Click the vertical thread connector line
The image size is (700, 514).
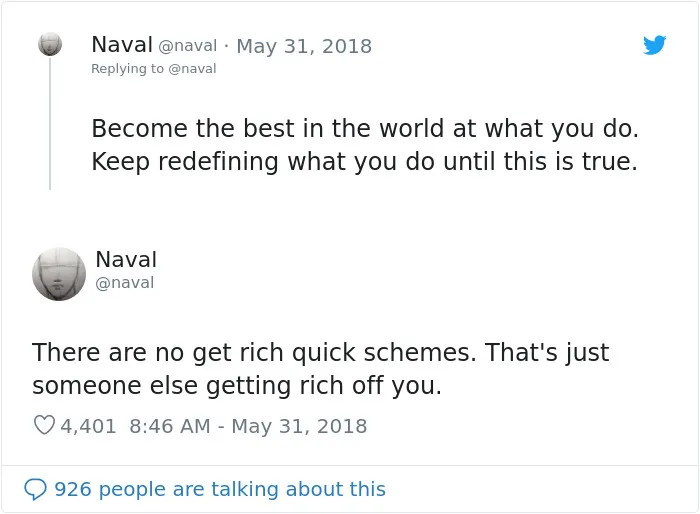point(50,124)
